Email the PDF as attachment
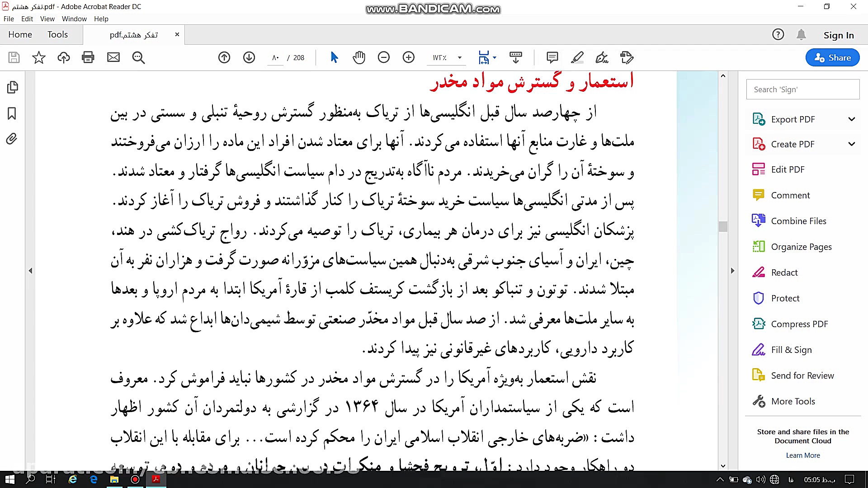Image resolution: width=868 pixels, height=488 pixels. point(113,57)
